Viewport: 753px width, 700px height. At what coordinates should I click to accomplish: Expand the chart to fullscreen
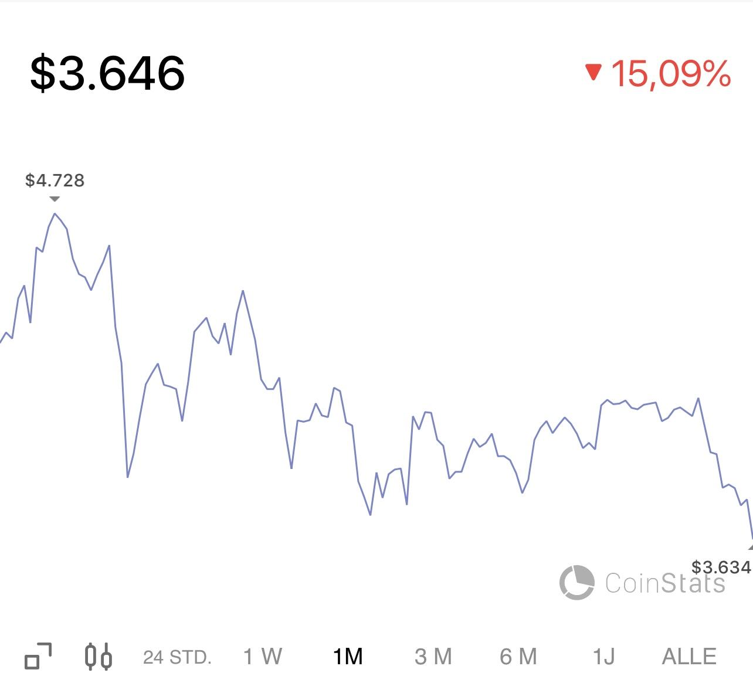tap(38, 657)
